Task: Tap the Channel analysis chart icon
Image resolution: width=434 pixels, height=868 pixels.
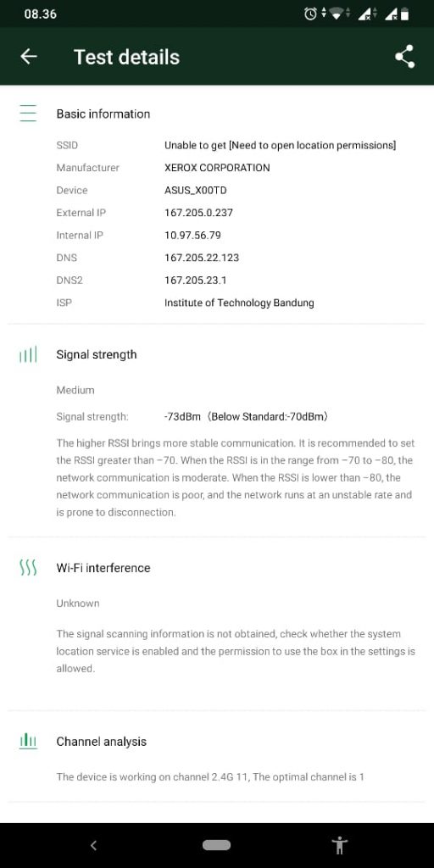Action: tap(28, 741)
